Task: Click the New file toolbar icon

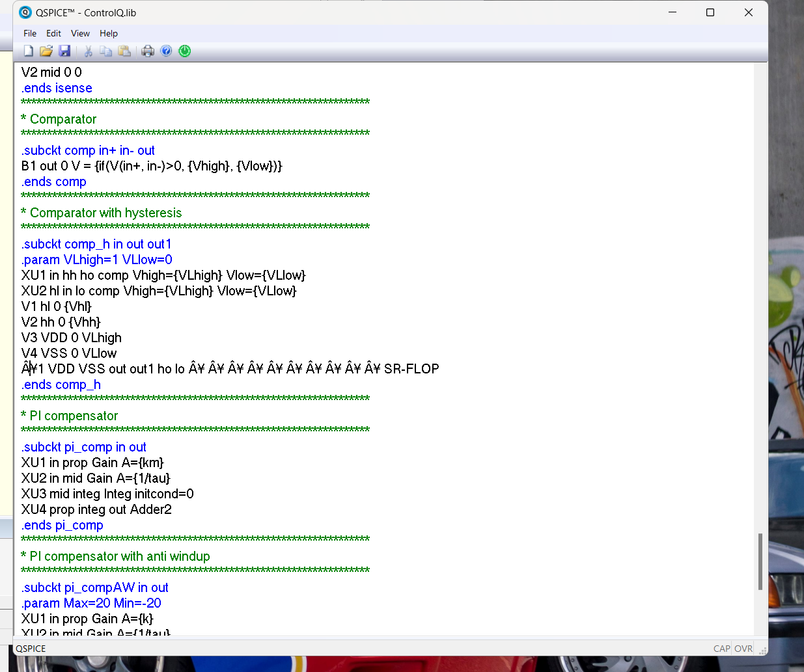Action: pyautogui.click(x=28, y=51)
